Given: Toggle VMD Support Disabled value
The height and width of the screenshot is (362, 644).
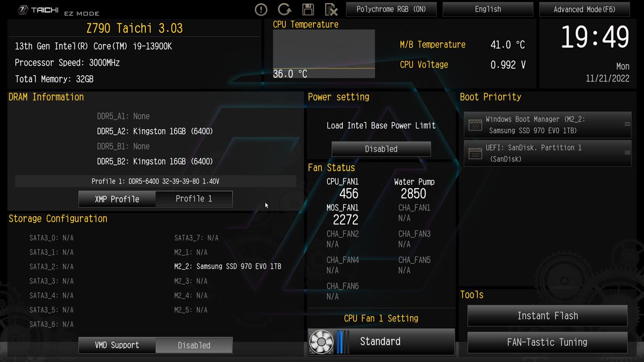Looking at the screenshot, I should (x=194, y=345).
